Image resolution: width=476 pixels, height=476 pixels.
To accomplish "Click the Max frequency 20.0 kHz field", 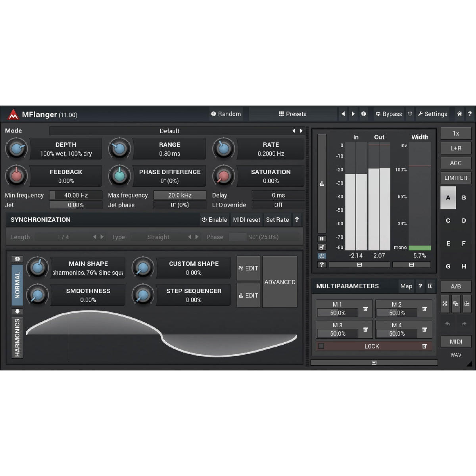I will tap(180, 195).
